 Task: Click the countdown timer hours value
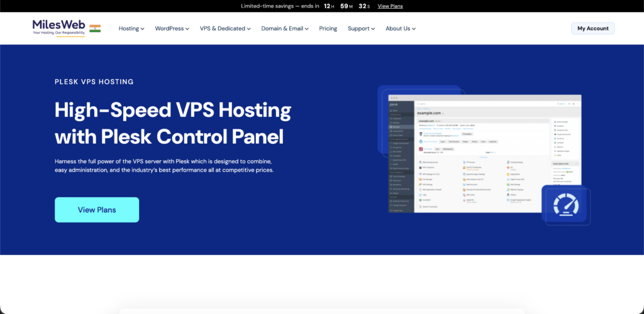tap(327, 6)
